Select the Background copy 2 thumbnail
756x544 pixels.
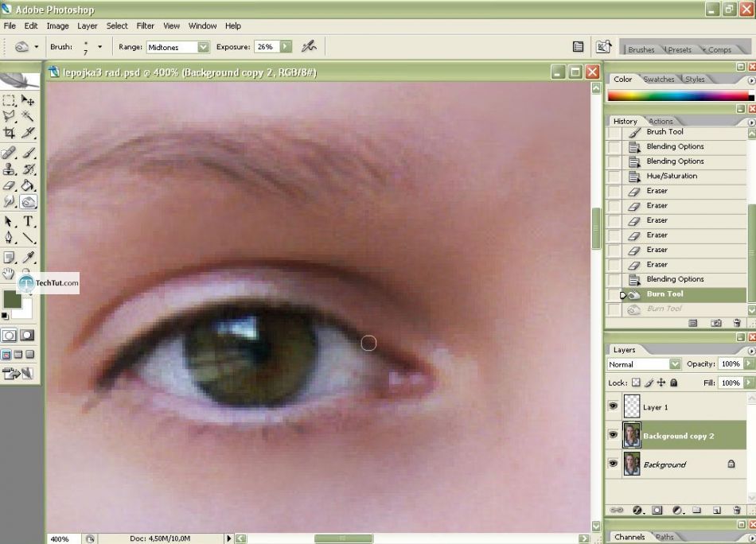pyautogui.click(x=632, y=435)
